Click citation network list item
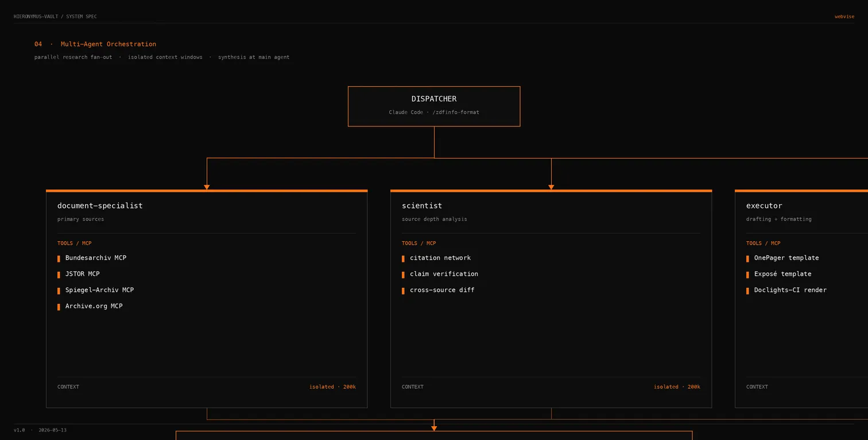 (440, 258)
